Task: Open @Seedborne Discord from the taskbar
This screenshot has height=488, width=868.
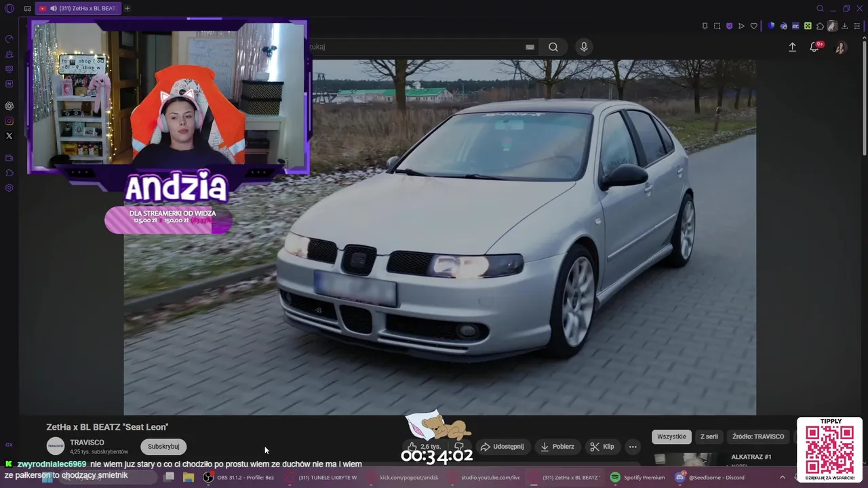Action: 709,477
